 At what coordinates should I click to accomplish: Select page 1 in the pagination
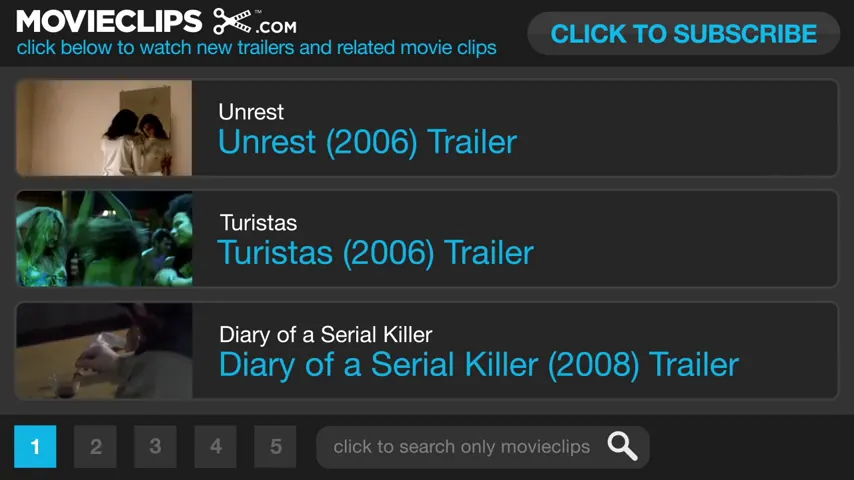click(x=35, y=446)
